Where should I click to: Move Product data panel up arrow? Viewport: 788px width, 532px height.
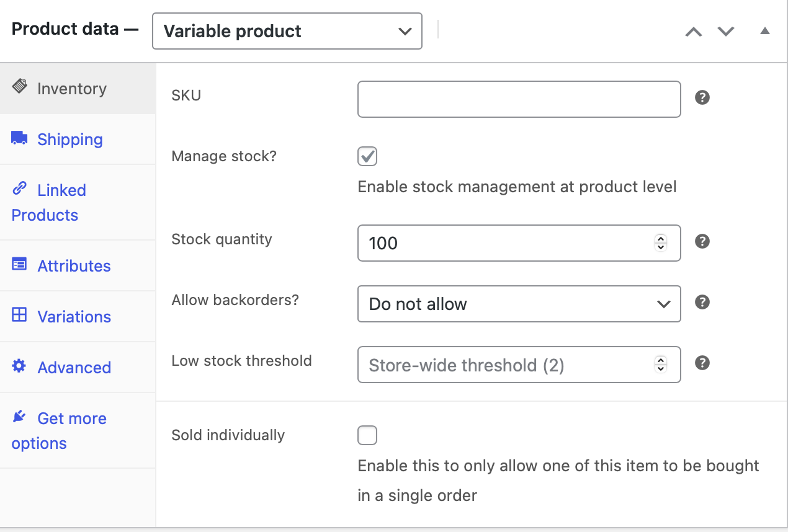click(x=694, y=31)
